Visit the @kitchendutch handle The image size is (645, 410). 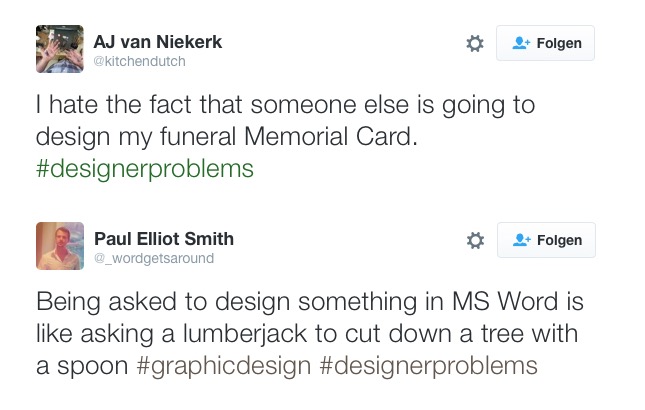[x=139, y=62]
